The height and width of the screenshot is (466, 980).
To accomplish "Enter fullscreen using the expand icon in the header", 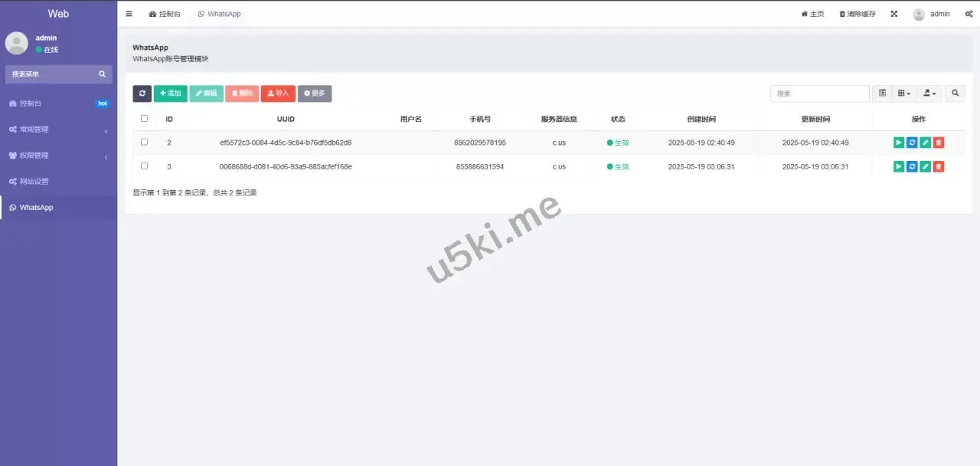I will coord(893,14).
